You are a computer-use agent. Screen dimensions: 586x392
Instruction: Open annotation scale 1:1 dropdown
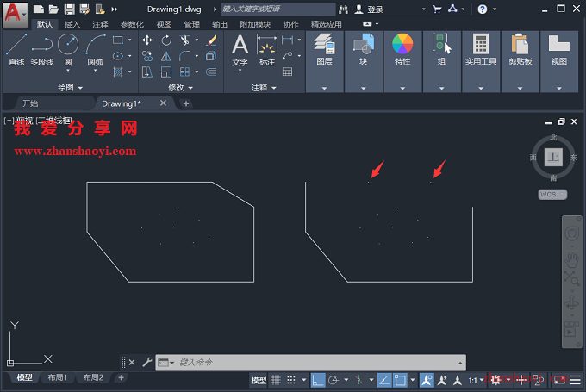click(x=476, y=381)
